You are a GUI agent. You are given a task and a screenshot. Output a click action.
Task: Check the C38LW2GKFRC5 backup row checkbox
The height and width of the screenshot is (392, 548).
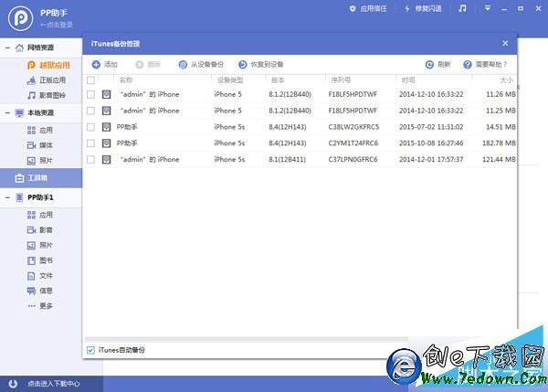point(90,127)
